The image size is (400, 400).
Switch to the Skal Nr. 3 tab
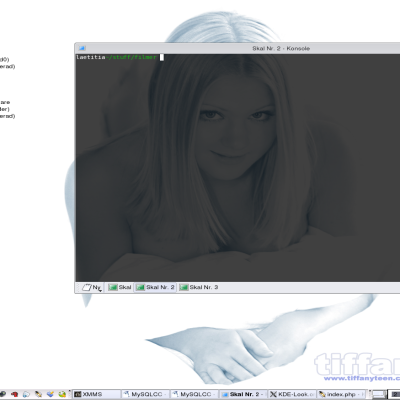coord(199,287)
